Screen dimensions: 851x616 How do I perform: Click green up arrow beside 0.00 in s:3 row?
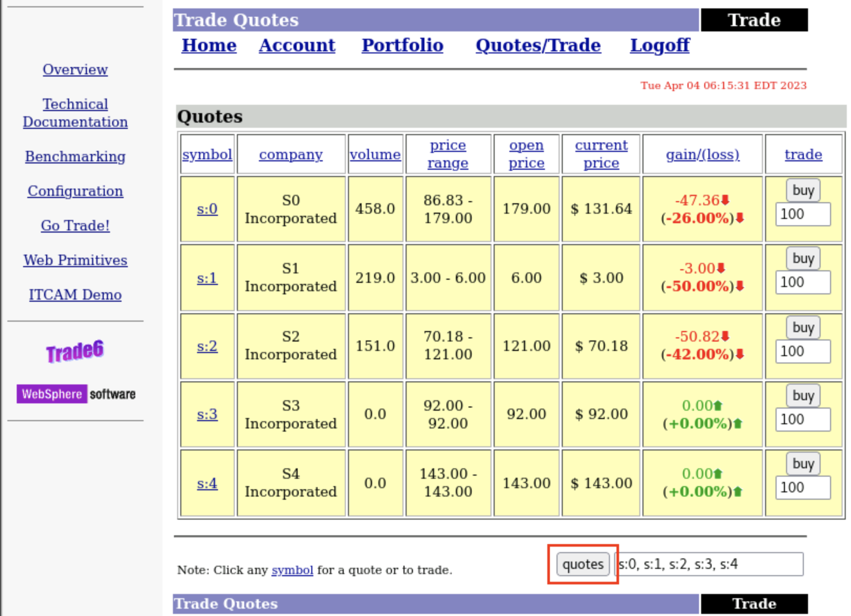click(x=718, y=405)
